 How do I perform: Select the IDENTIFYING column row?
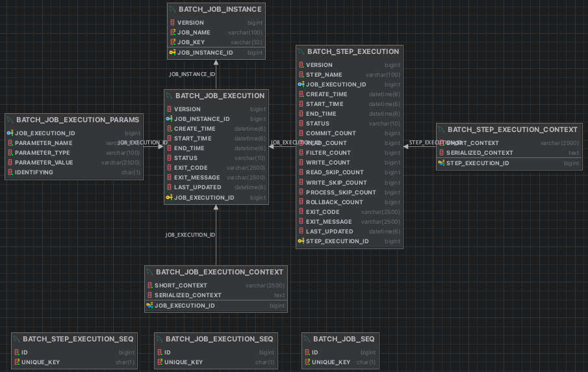click(74, 172)
